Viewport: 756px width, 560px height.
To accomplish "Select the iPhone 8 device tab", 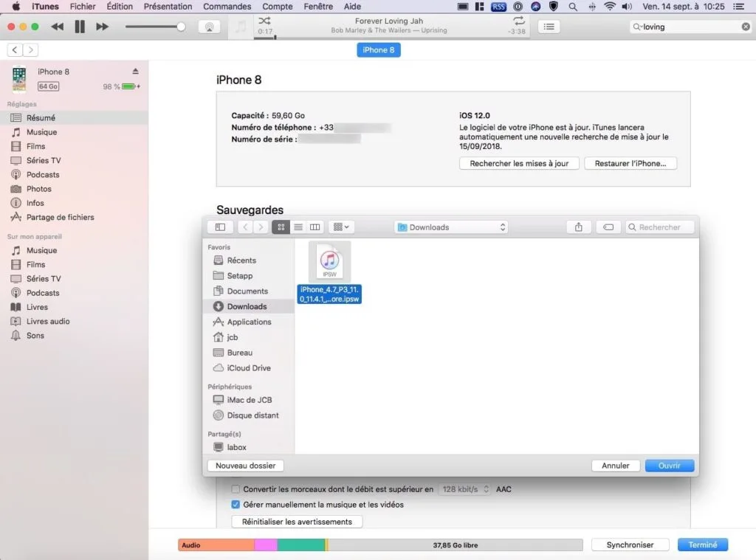I will (x=379, y=50).
